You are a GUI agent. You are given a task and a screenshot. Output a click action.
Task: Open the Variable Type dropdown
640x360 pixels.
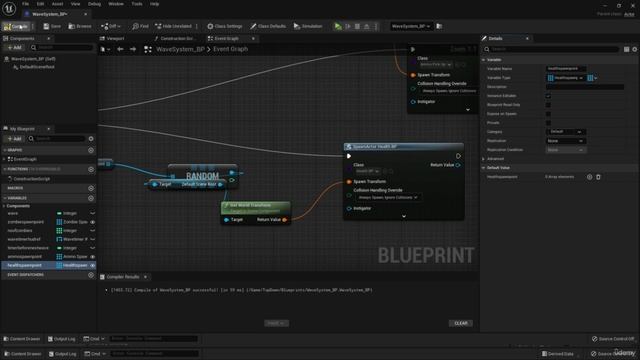click(x=565, y=78)
